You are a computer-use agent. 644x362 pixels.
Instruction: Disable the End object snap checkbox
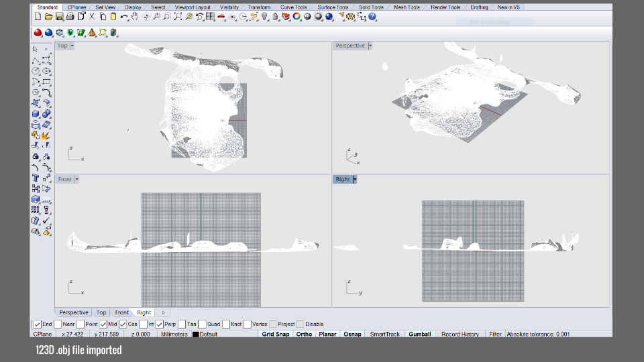[x=38, y=324]
